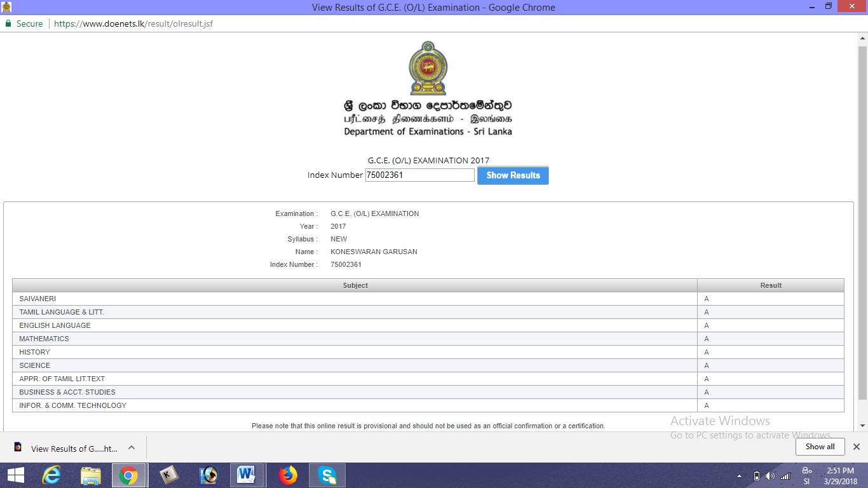Click the Result column header
868x488 pixels.
click(x=771, y=285)
